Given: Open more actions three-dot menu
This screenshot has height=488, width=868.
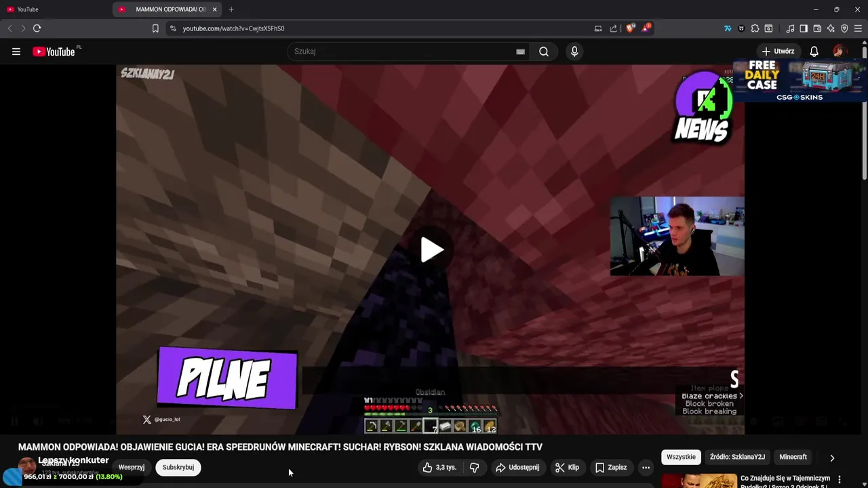Looking at the screenshot, I should point(646,467).
